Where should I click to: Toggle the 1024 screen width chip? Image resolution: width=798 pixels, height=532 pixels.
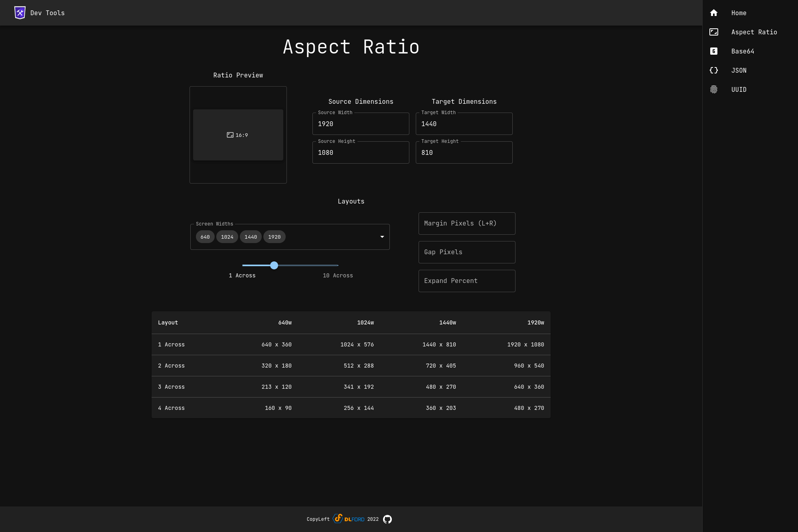[227, 237]
